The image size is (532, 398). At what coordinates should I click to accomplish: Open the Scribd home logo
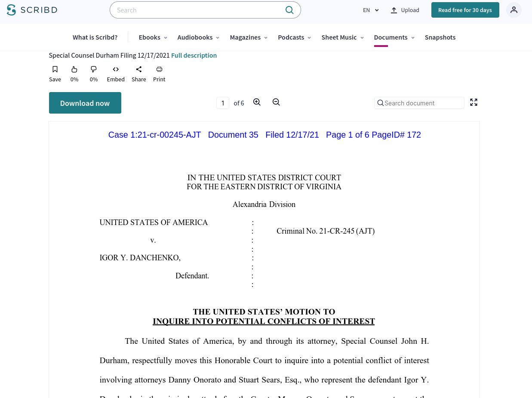[32, 10]
